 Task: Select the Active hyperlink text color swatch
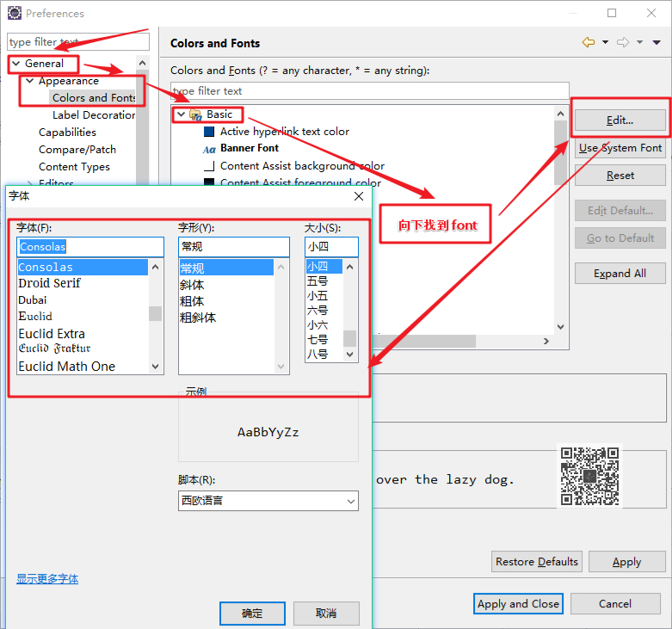(209, 131)
